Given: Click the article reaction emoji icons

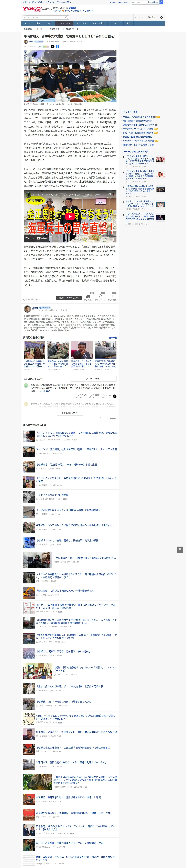Looking at the screenshot, I should coord(46,46).
